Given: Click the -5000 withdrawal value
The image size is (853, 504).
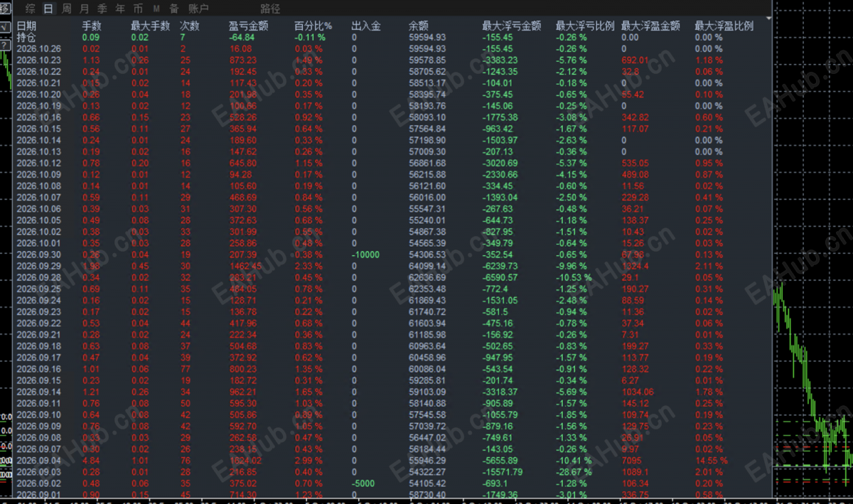Looking at the screenshot, I should click(x=363, y=483).
